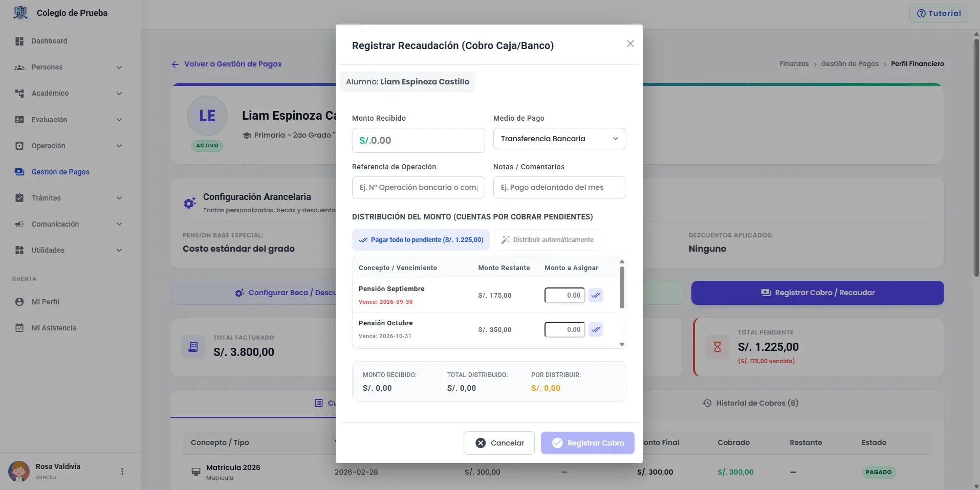Screen dimensions: 980x490
Task: Open the Medio de Pago dropdown
Action: (559, 139)
